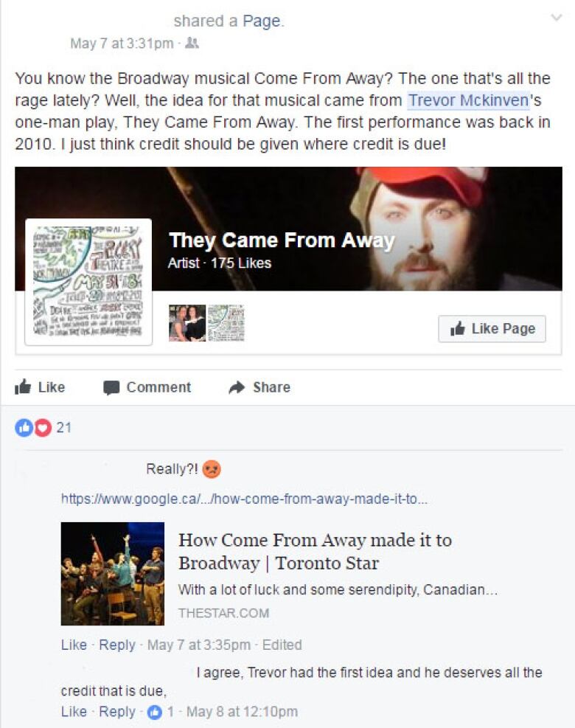Screen dimensions: 575x728
Task: View the 21 reactions count
Action: click(x=64, y=427)
